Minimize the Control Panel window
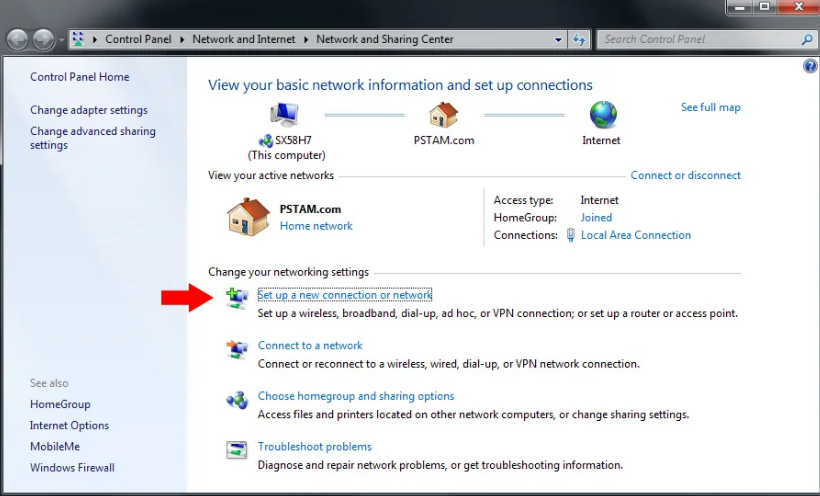 (739, 7)
